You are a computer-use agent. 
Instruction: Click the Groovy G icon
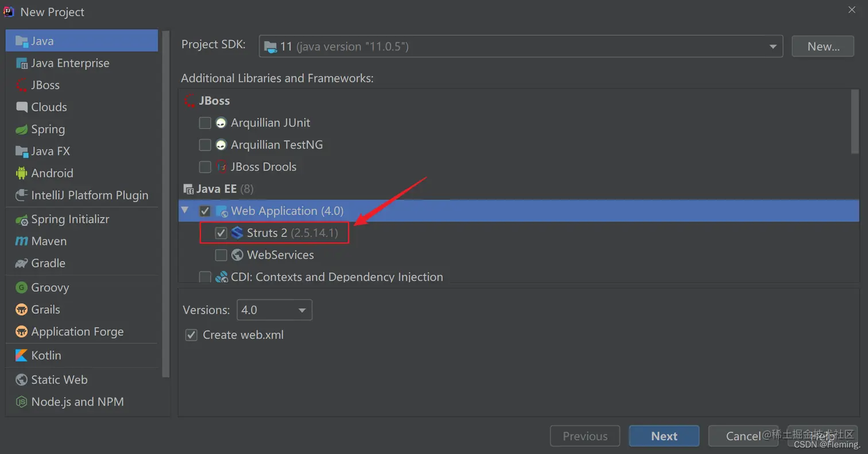click(x=22, y=288)
